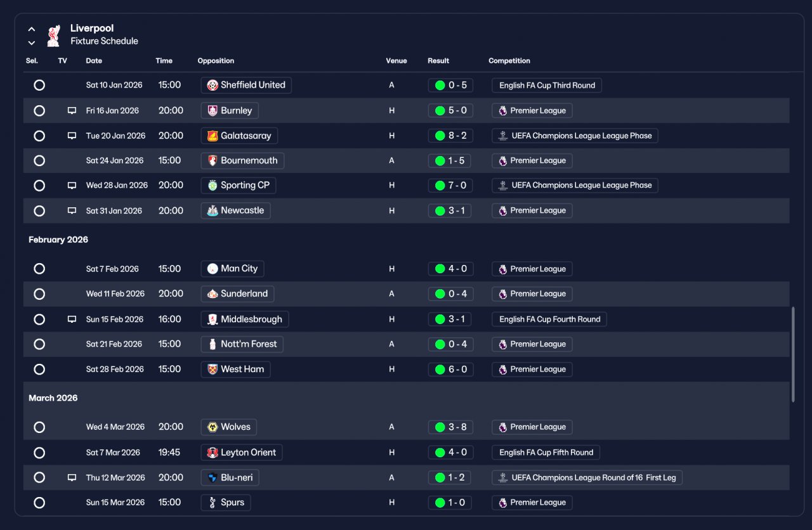Click the Premier League logo in West Ham row
Image resolution: width=812 pixels, height=530 pixels.
pos(502,369)
